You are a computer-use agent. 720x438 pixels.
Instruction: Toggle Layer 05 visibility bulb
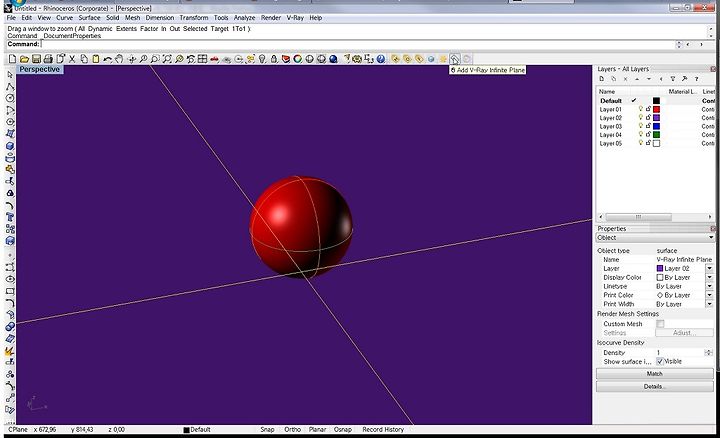pos(641,143)
